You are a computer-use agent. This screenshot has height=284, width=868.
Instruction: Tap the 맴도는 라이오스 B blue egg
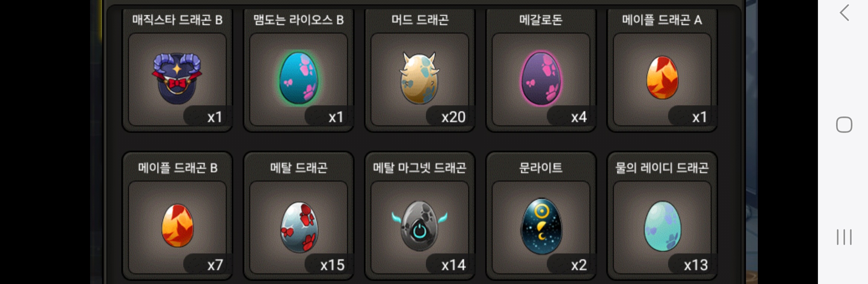(299, 78)
